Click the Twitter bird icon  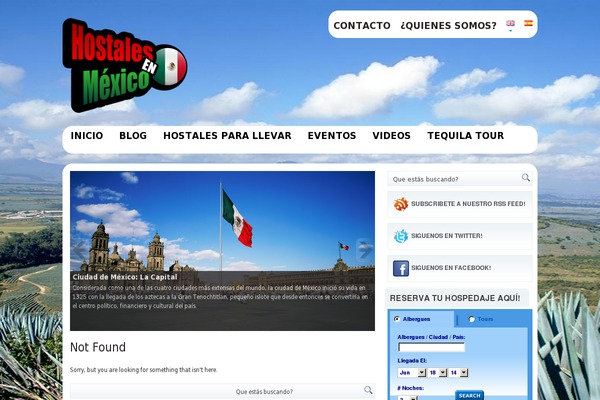(x=401, y=236)
